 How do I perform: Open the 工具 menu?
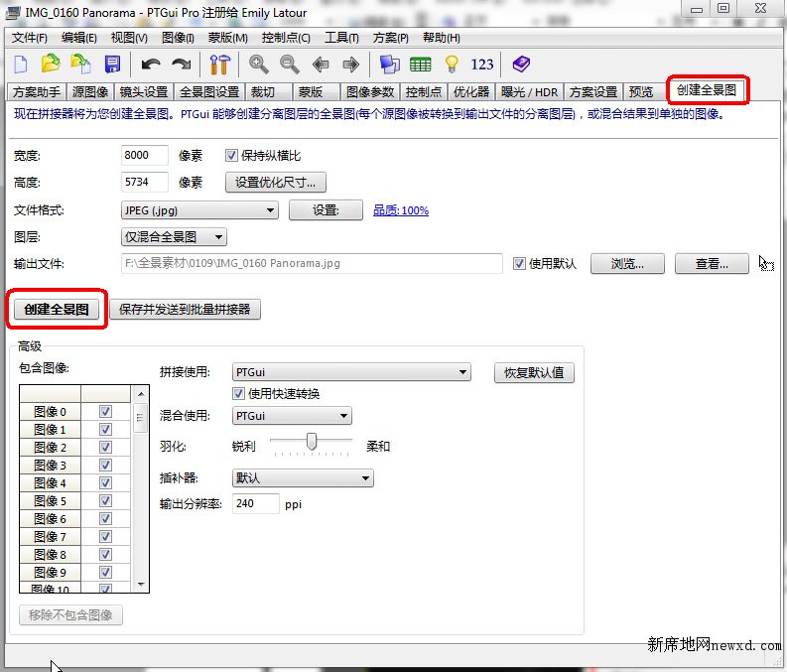[341, 38]
